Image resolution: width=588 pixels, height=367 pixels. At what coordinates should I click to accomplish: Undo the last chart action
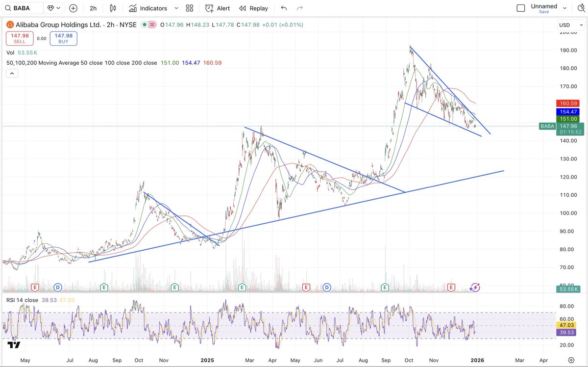tap(284, 8)
